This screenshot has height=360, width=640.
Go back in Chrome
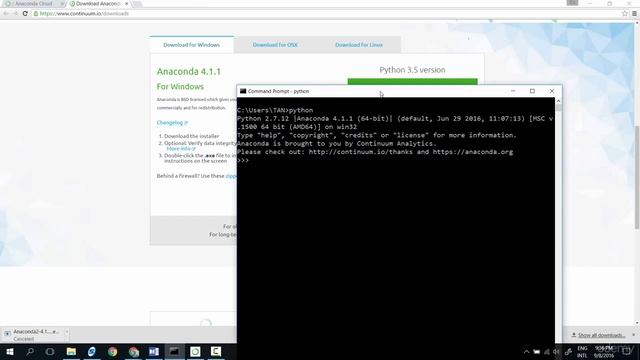tap(6, 13)
